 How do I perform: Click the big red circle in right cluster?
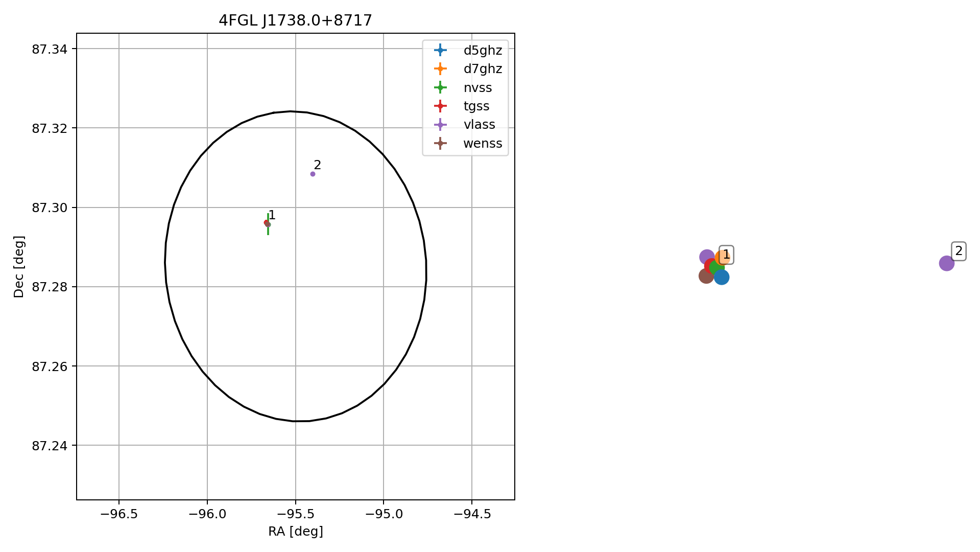click(711, 266)
